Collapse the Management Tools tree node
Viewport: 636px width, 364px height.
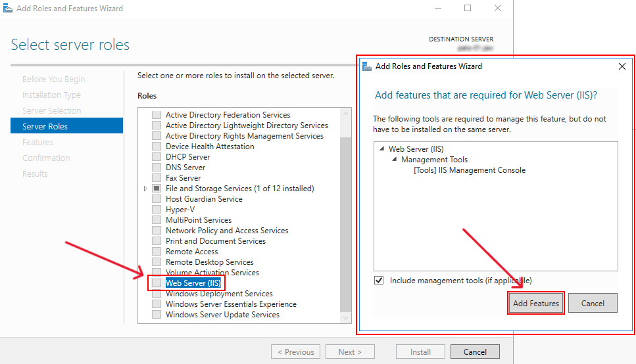394,159
